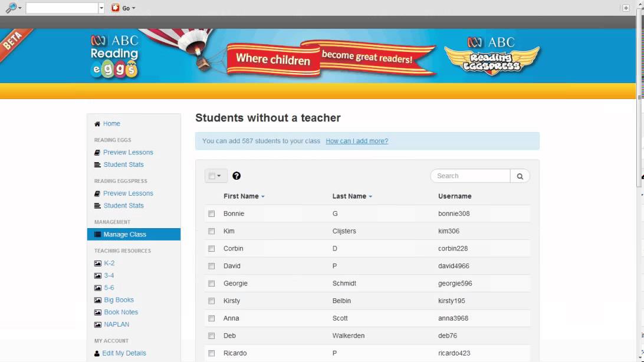Click the Username column header
The image size is (644, 362).
pyautogui.click(x=455, y=196)
